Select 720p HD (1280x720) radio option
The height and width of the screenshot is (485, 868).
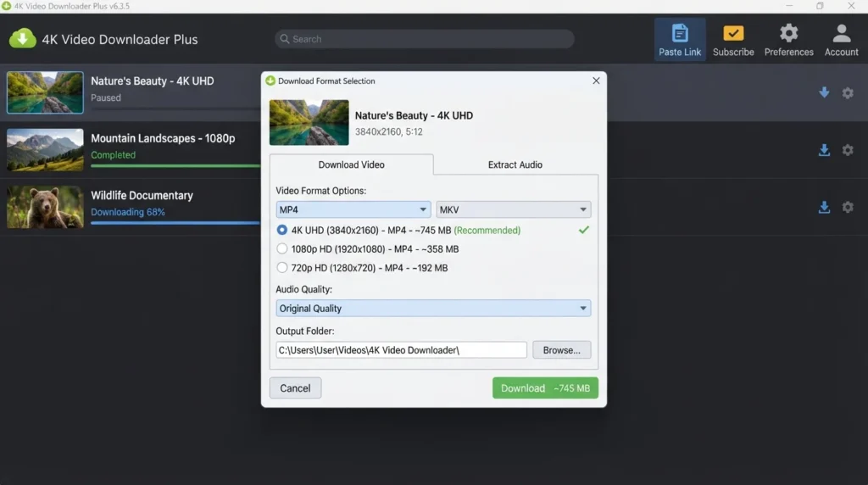(x=281, y=267)
